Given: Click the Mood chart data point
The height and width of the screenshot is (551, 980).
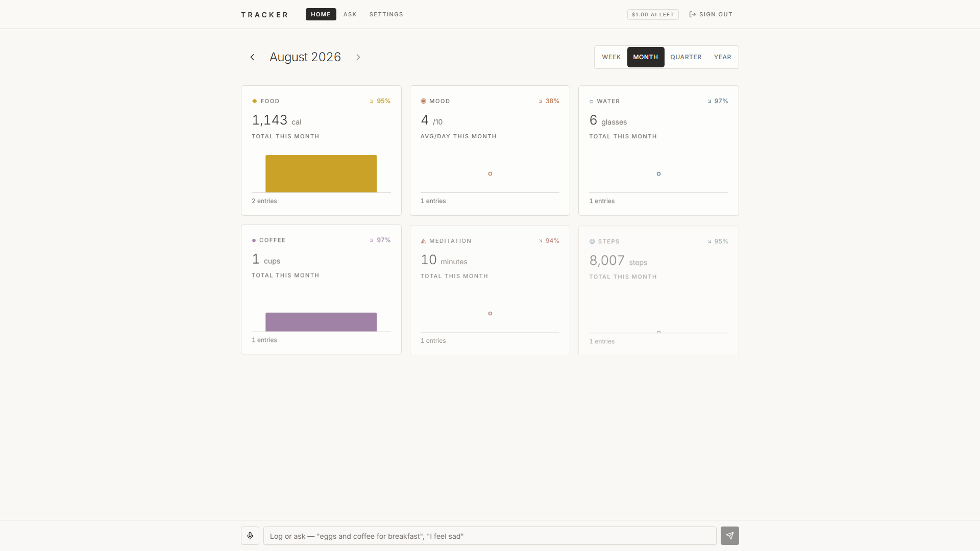Looking at the screenshot, I should pyautogui.click(x=490, y=174).
